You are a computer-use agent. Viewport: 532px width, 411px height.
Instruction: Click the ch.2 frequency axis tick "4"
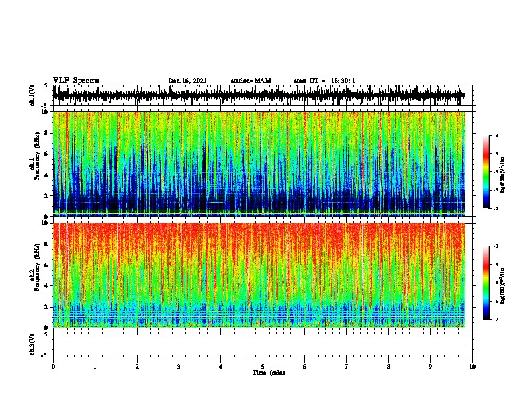click(x=46, y=286)
